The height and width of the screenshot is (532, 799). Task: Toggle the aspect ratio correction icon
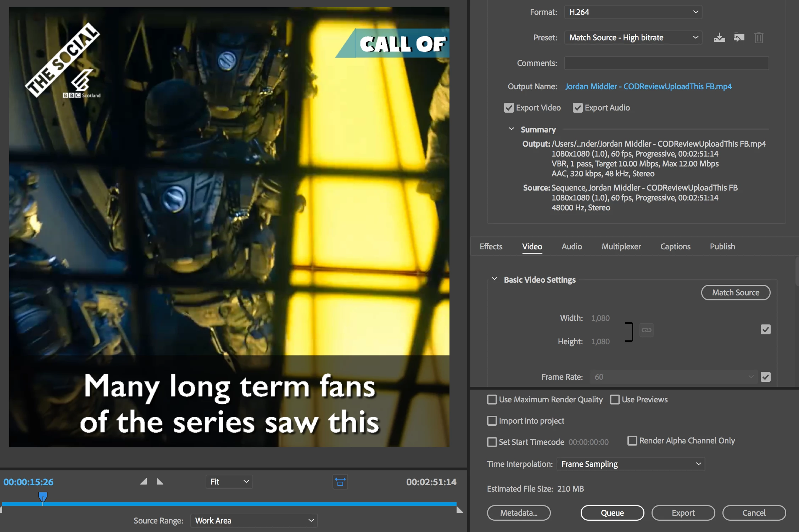point(340,482)
